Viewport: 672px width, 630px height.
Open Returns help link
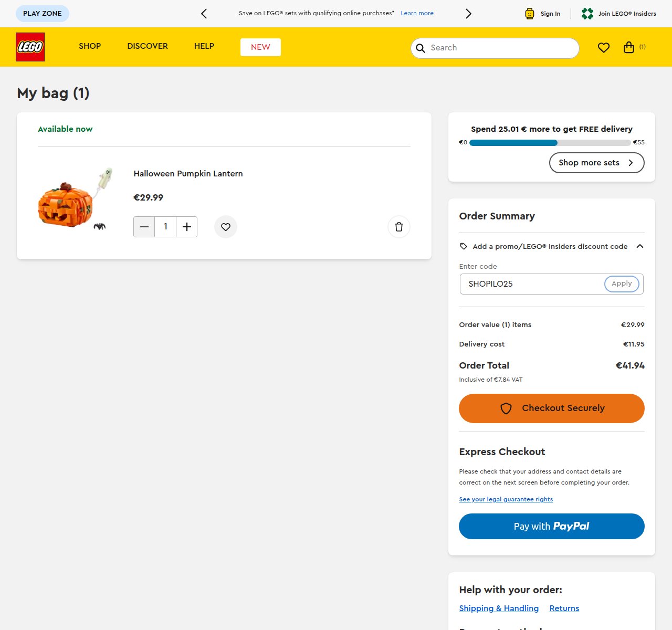click(564, 608)
